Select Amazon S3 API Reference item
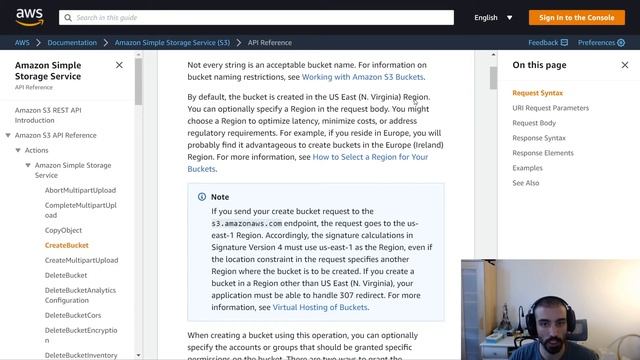The height and width of the screenshot is (360, 640). 56,135
